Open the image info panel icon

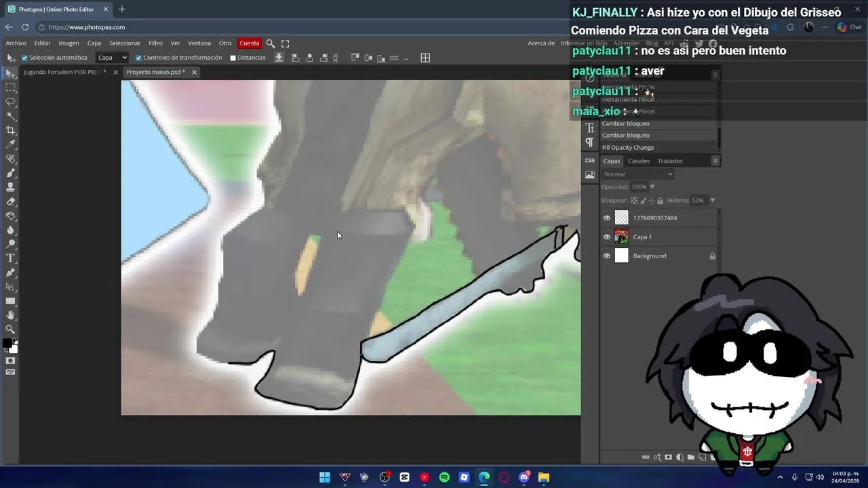589,175
